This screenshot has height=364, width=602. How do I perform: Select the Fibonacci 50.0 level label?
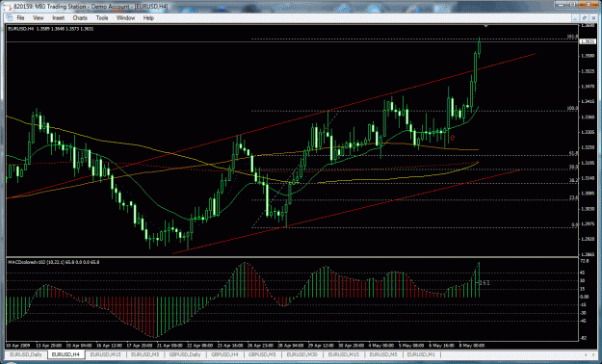574,167
